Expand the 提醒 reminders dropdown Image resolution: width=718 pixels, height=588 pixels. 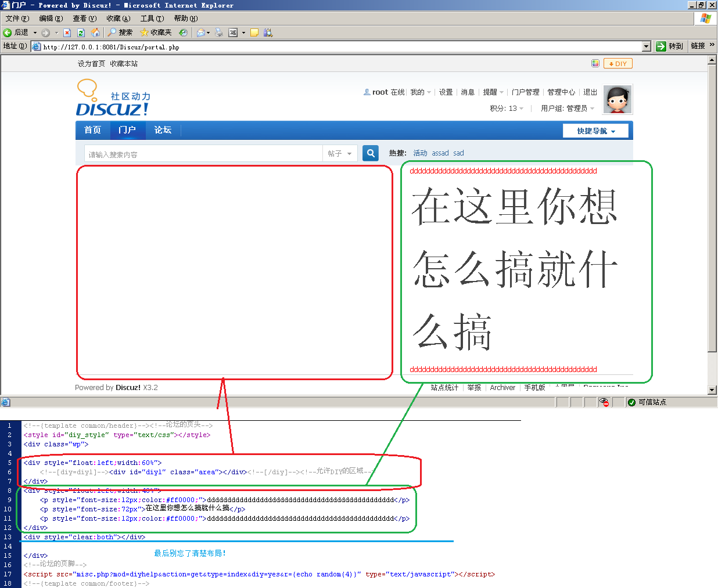click(493, 92)
